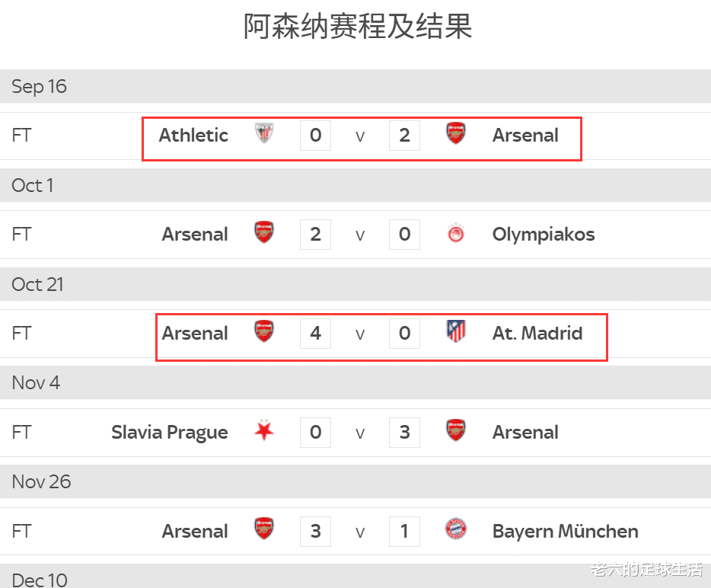This screenshot has height=588, width=711.
Task: Click Arsenal's crest in the Oct 21 match
Action: tap(264, 333)
